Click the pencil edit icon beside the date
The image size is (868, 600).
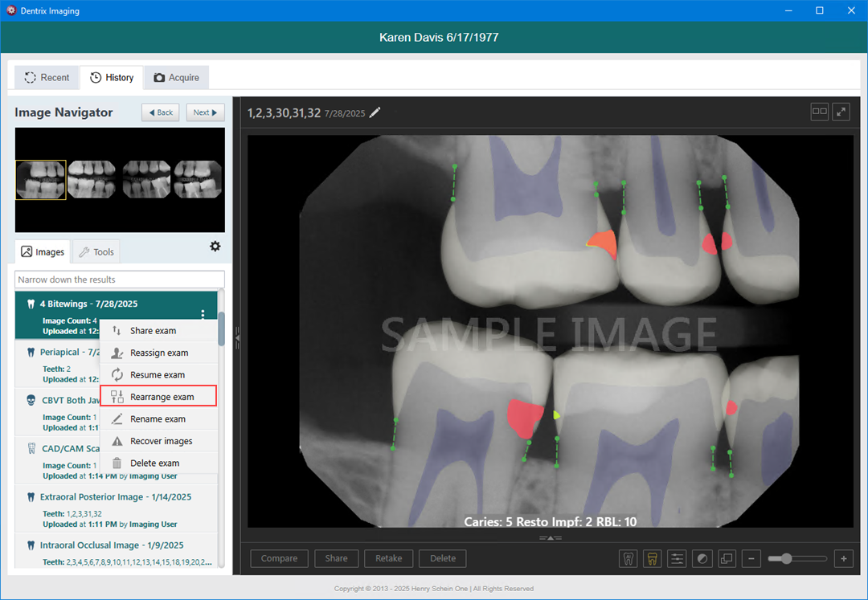click(x=375, y=112)
